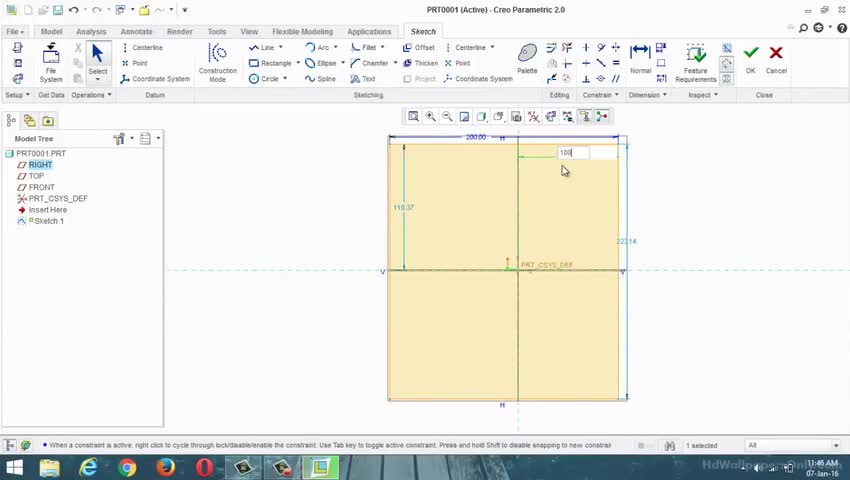
Task: Choose the Fillet tool
Action: [363, 48]
